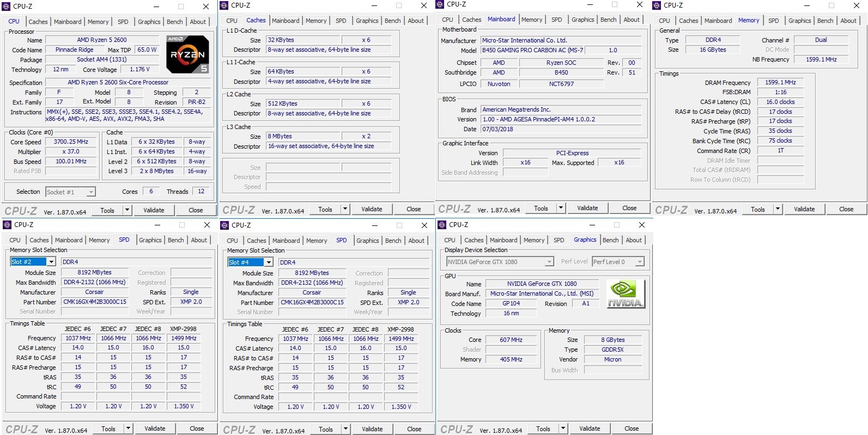Click the NVIDIA logo in Graphics window

(x=626, y=294)
